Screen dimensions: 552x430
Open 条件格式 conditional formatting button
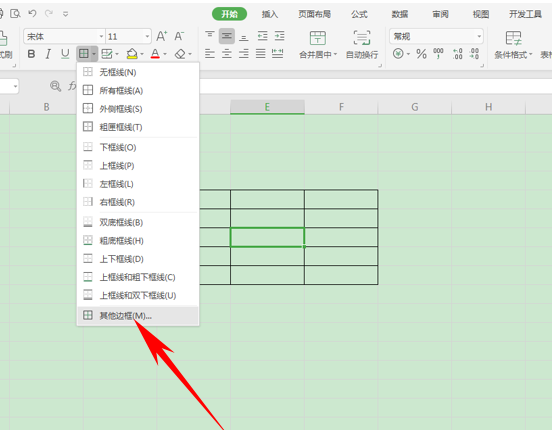tap(513, 44)
